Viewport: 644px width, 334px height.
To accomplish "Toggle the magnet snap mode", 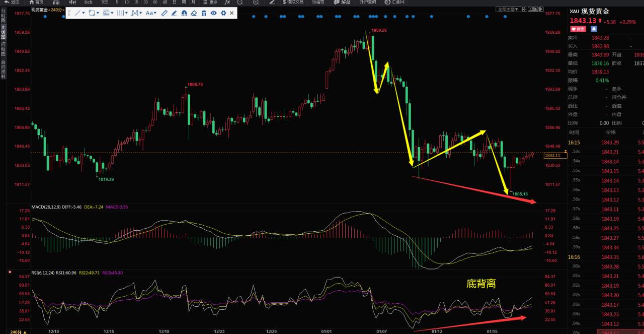I will point(184,13).
